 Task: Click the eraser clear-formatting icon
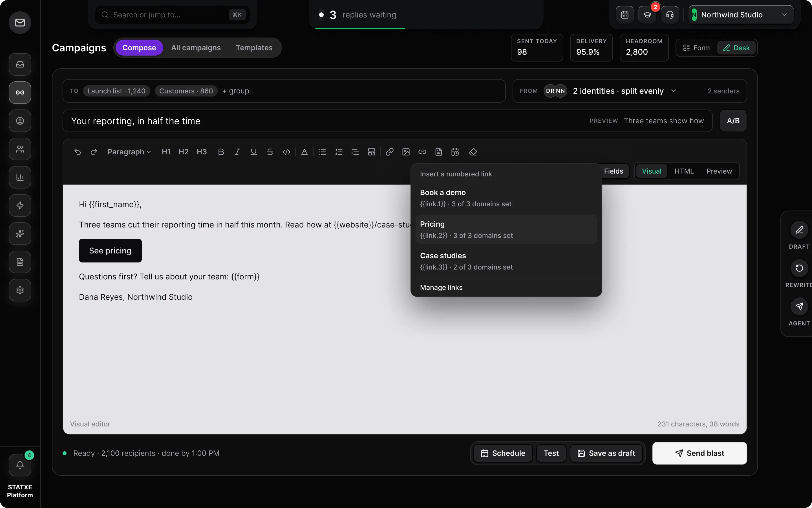coord(473,152)
